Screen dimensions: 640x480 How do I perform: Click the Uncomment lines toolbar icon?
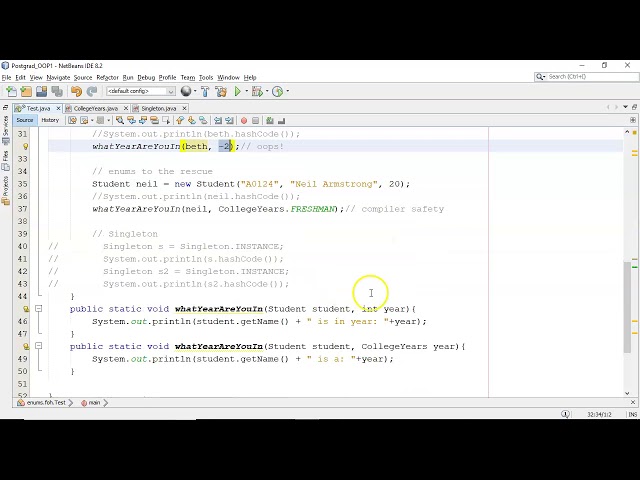[x=281, y=120]
